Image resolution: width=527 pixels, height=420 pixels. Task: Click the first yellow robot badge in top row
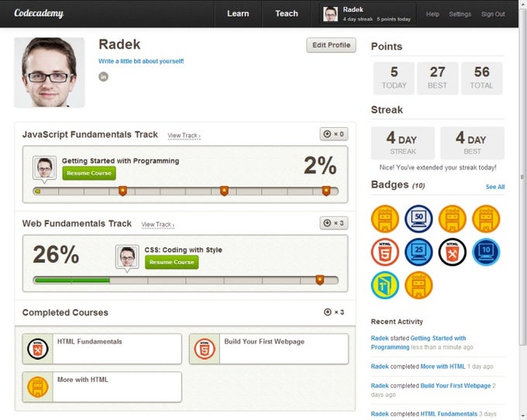pos(385,219)
